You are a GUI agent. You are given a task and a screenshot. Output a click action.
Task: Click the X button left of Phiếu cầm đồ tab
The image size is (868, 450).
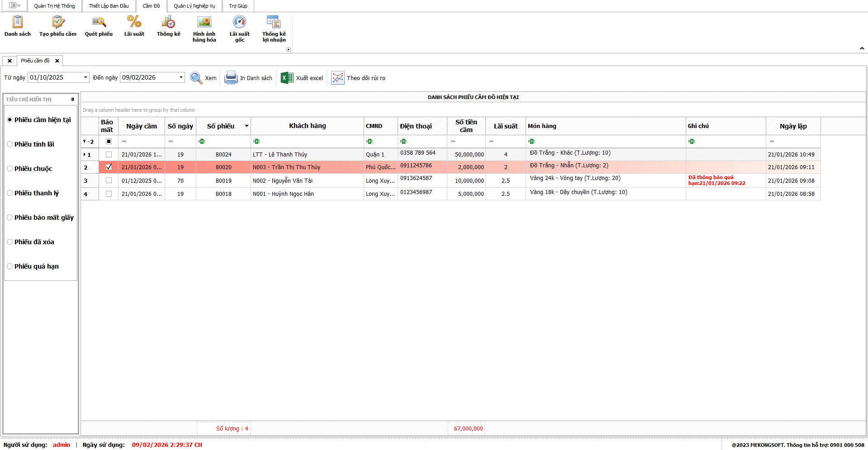tap(9, 61)
